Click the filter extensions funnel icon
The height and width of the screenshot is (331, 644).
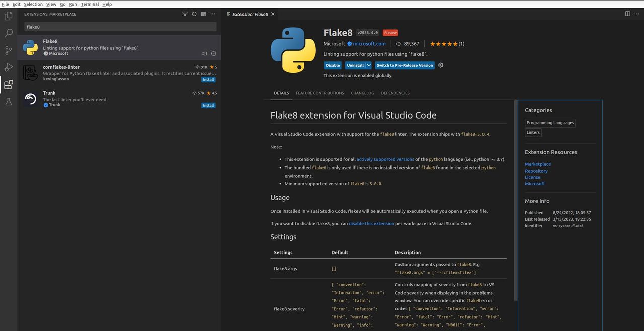tap(185, 14)
